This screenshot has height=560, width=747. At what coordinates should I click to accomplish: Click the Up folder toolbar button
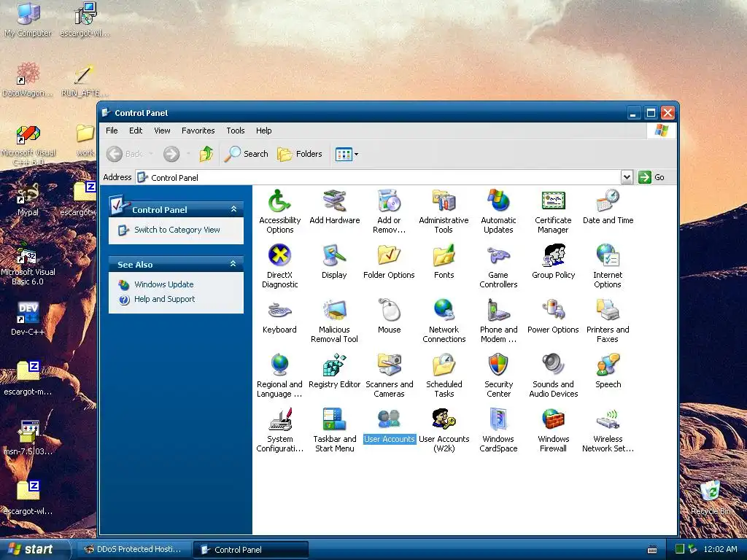coord(206,154)
